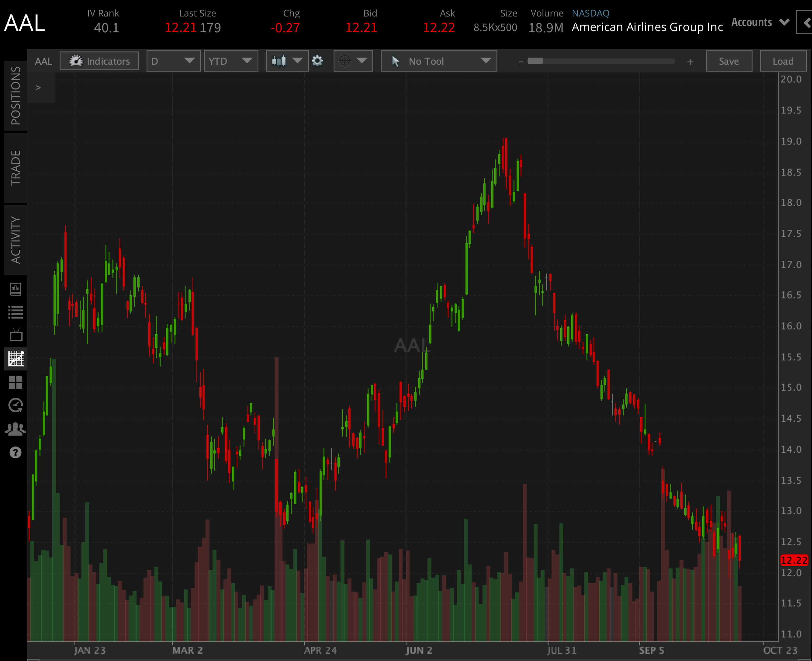Switch to the TRADE tab
The height and width of the screenshot is (661, 812).
(15, 168)
